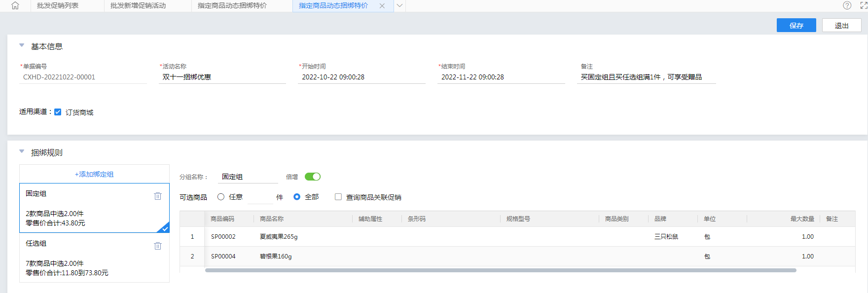Select the 任意 radio option
This screenshot has height=293, width=868.
pos(221,197)
